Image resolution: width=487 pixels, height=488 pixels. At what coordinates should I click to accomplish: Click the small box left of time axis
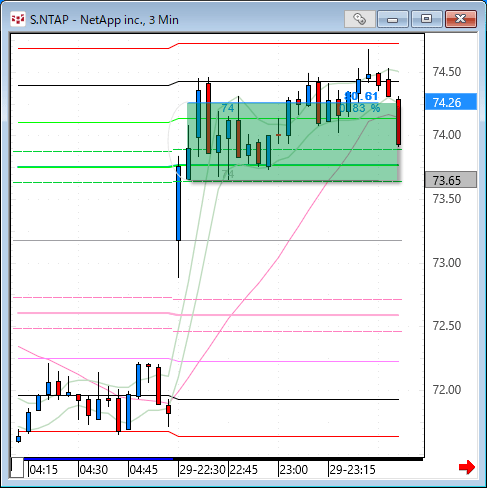(x=17, y=468)
